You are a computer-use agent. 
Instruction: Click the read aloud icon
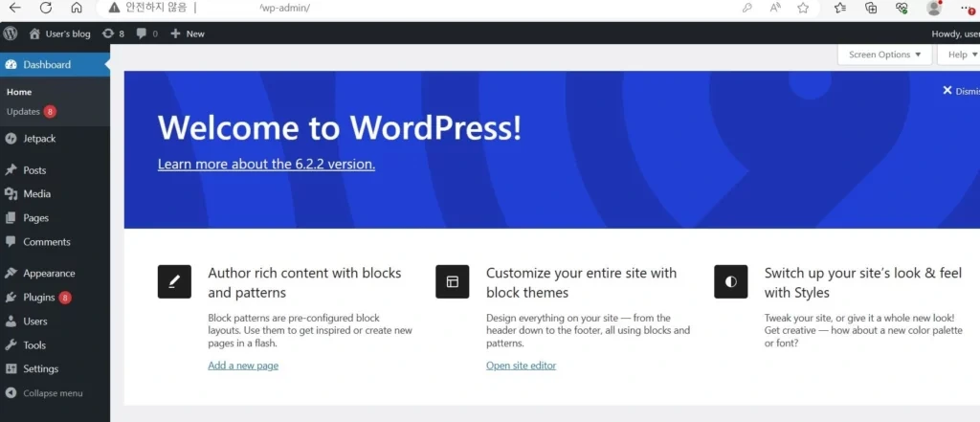pos(775,8)
